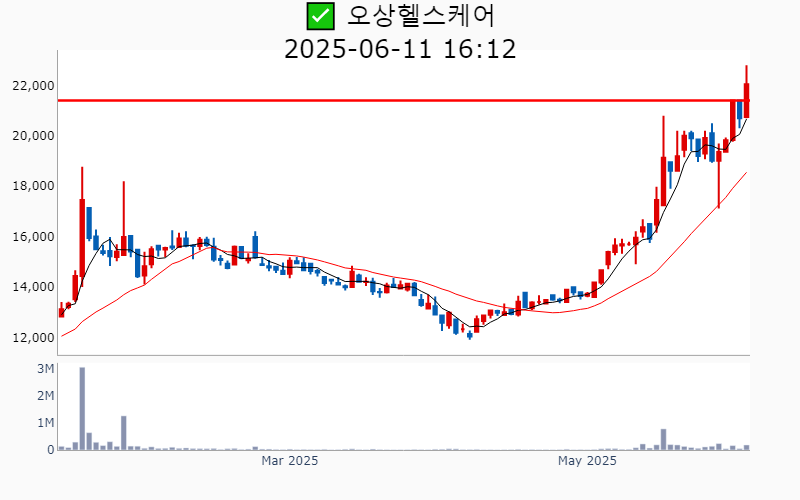Click the red horizontal resistance line
The height and width of the screenshot is (500, 800).
tap(403, 101)
